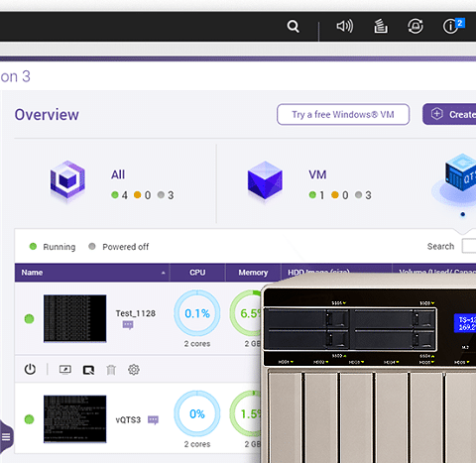Image resolution: width=476 pixels, height=463 pixels.
Task: Click the VM category label
Action: click(317, 174)
